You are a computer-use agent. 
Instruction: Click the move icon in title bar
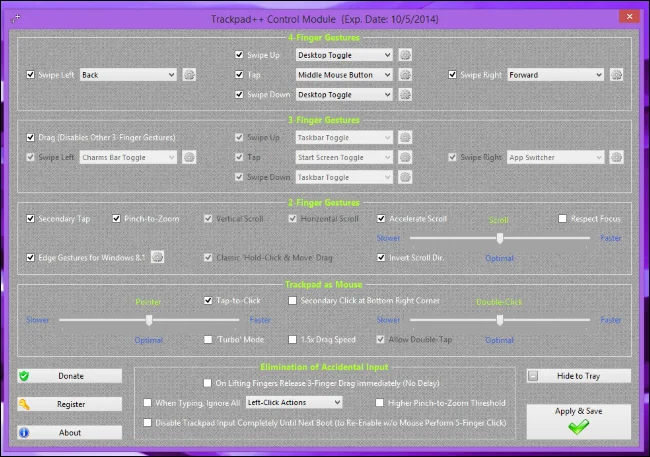(x=16, y=19)
